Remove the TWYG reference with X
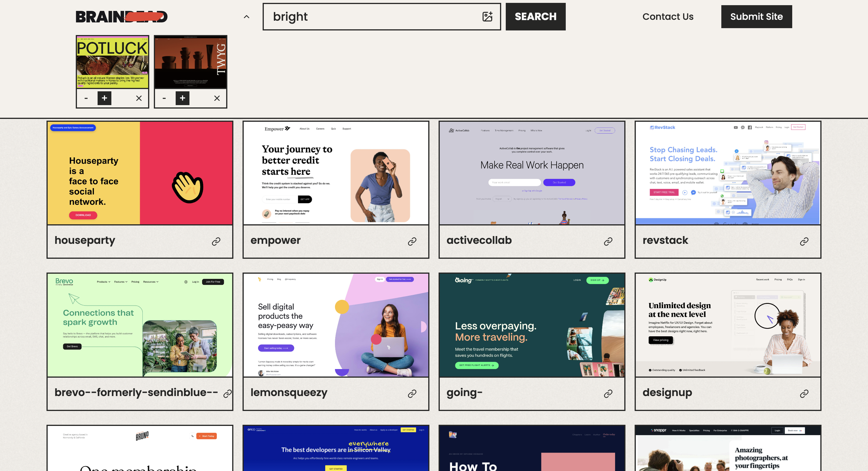 pos(217,98)
